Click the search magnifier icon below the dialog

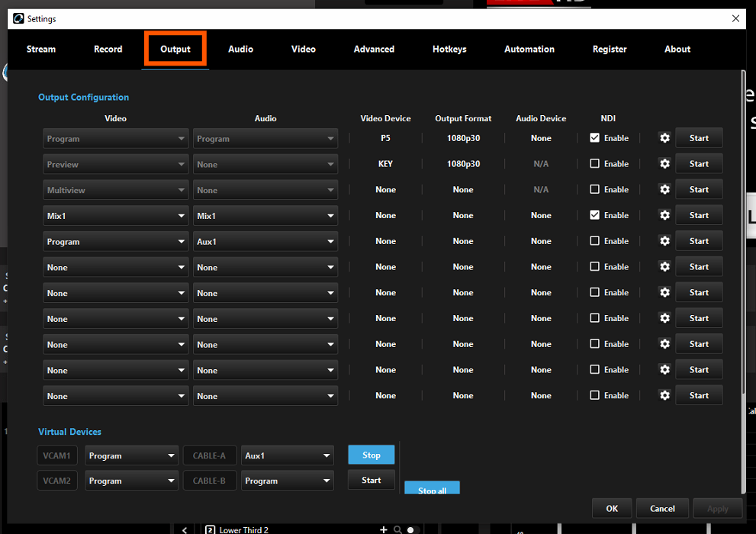pos(397,529)
